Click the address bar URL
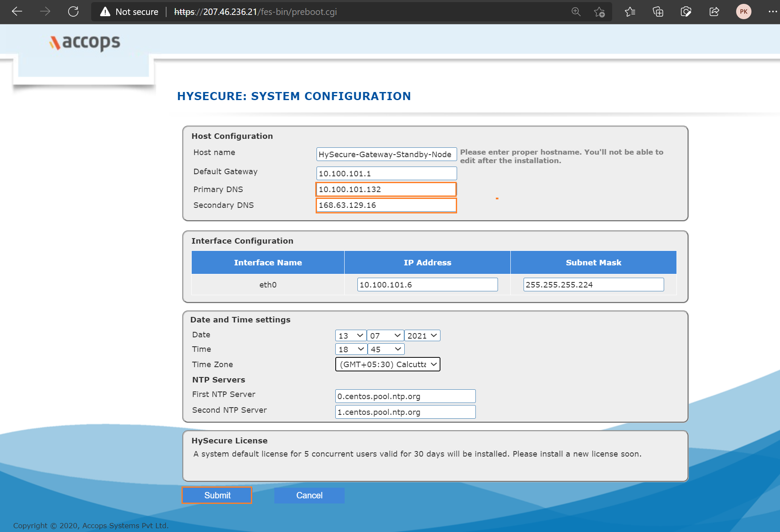 (256, 12)
